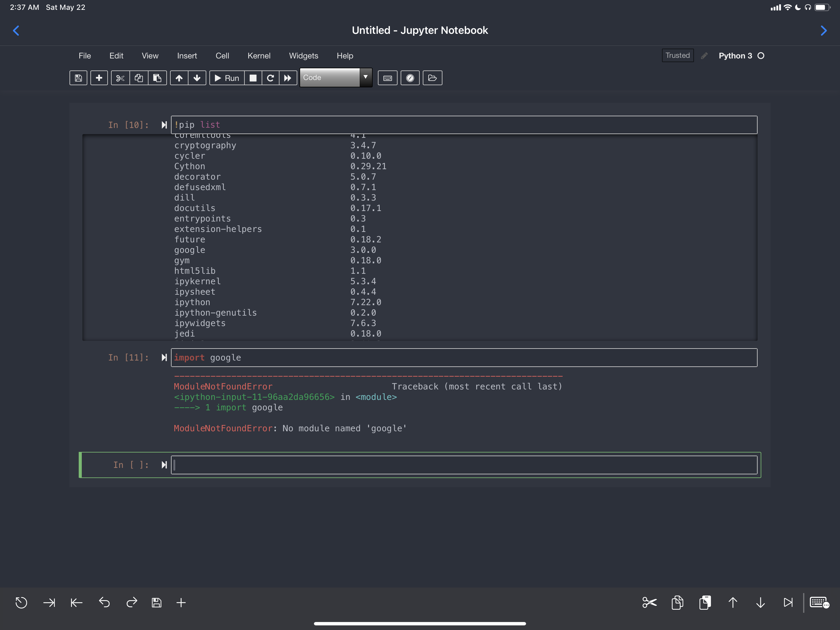The width and height of the screenshot is (840, 630).
Task: Cut with the bottom bar scissors icon
Action: point(650,603)
